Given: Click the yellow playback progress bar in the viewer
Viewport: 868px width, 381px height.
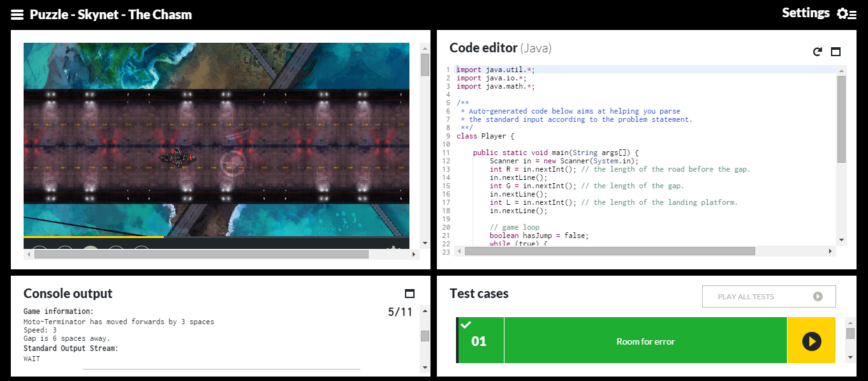Looking at the screenshot, I should click(x=94, y=237).
